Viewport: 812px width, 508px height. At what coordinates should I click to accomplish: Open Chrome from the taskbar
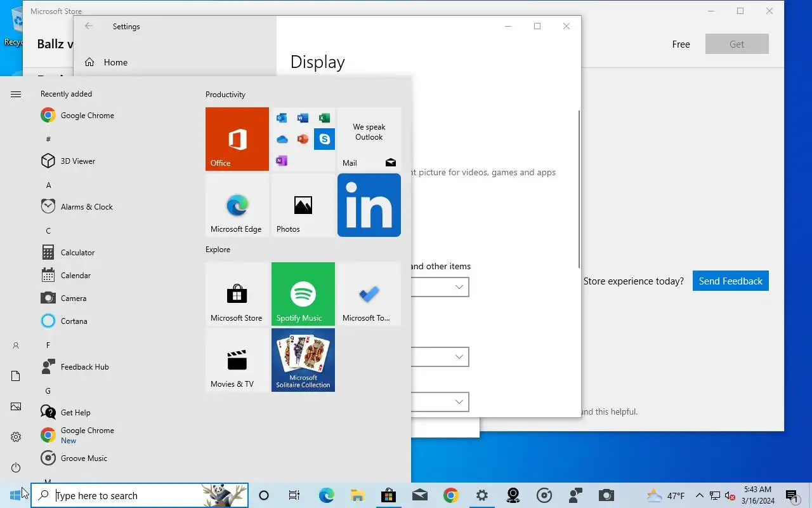[x=450, y=495]
